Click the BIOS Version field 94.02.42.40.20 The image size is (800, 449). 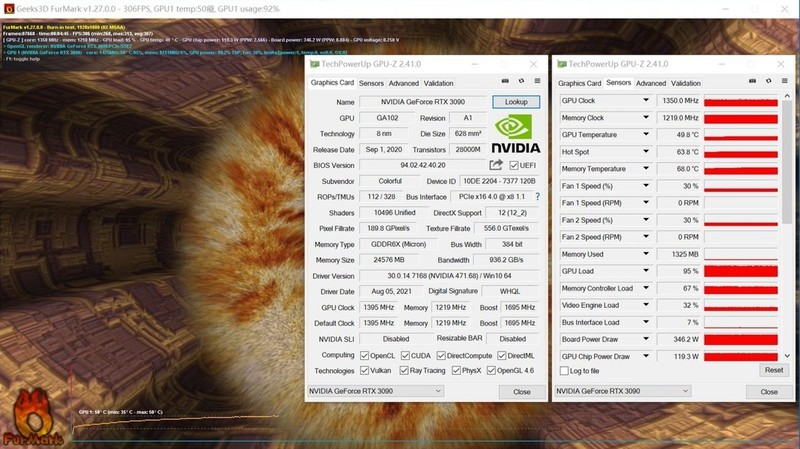[423, 165]
